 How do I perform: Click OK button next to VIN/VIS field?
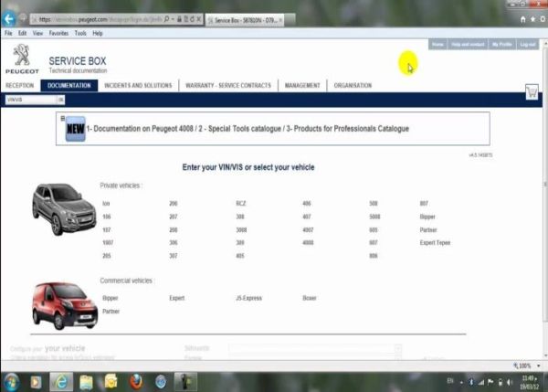(x=61, y=100)
